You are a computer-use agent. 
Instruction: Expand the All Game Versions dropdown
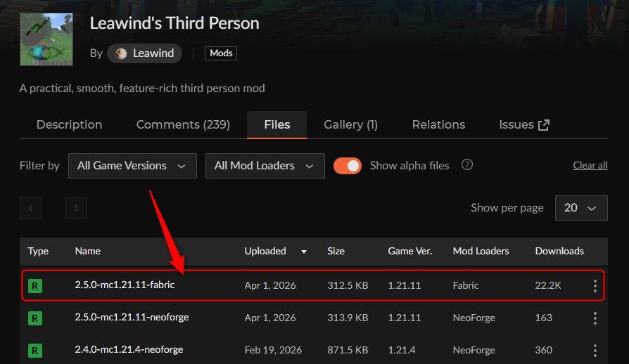click(x=132, y=166)
